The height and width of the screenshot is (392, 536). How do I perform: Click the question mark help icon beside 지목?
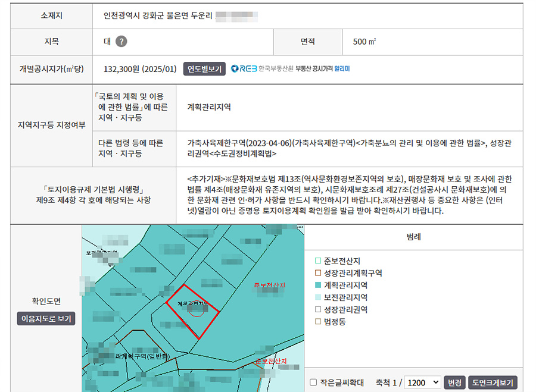pyautogui.click(x=121, y=42)
